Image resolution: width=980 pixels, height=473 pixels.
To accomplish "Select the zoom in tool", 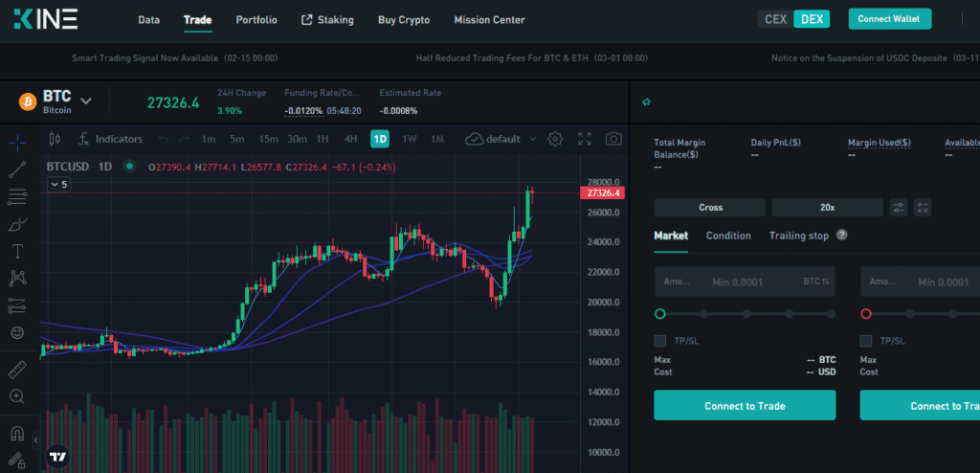I will pos(17,396).
